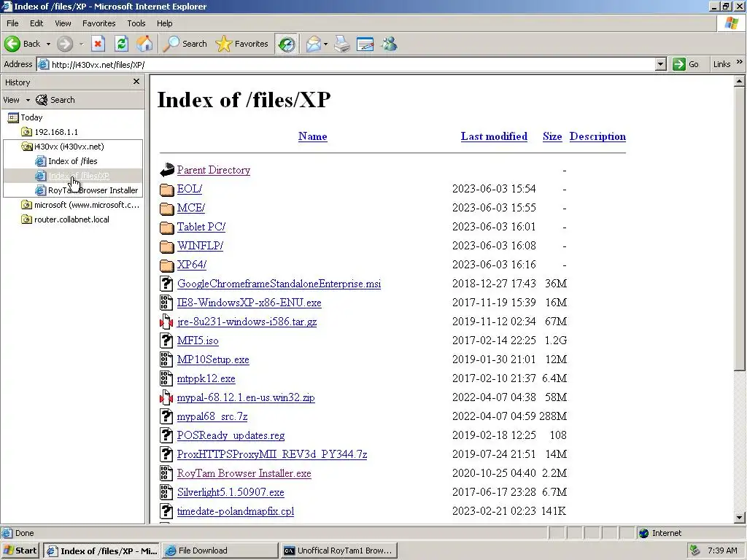Expand the microsoft history folder
The image size is (747, 560).
tap(80, 205)
